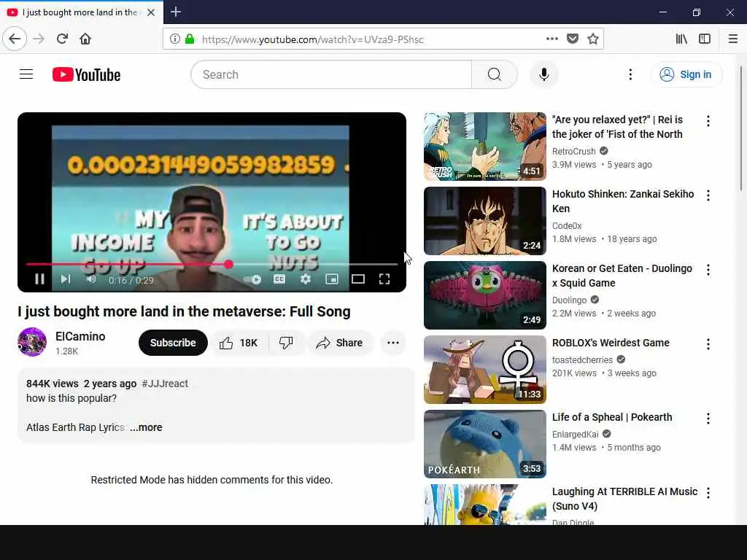Open ROBLOX's Weirdest Game video title
The width and height of the screenshot is (747, 560).
(611, 343)
